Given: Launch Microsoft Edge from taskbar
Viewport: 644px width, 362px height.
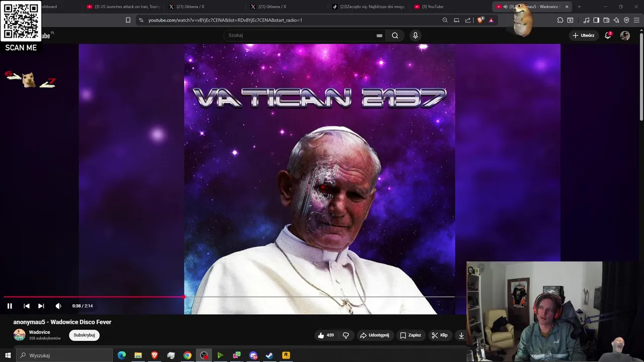Looking at the screenshot, I should (x=122, y=355).
